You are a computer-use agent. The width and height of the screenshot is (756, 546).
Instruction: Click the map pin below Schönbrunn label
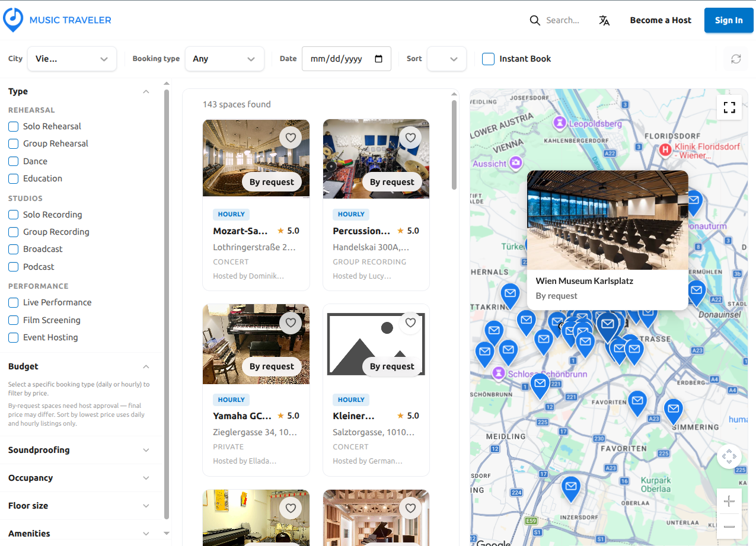(x=540, y=385)
